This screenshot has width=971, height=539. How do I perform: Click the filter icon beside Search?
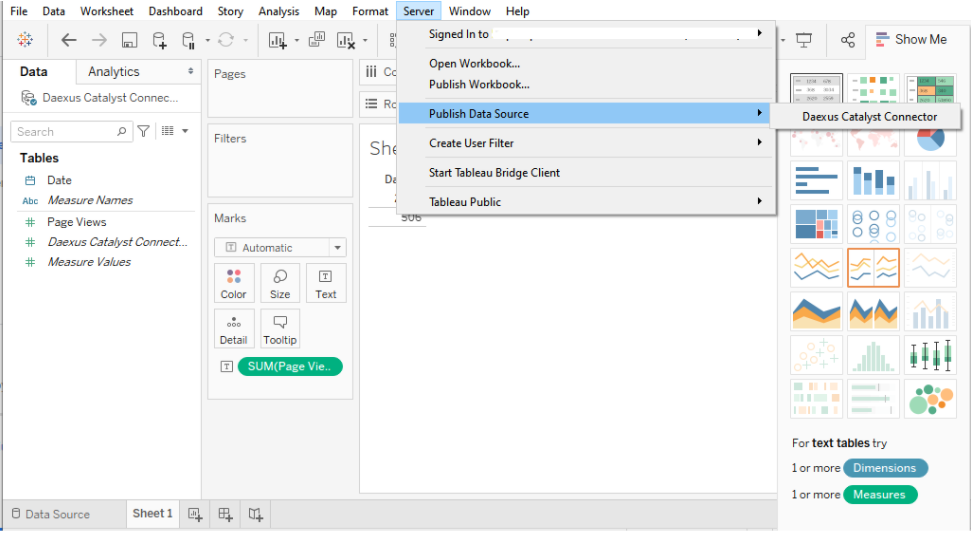coord(143,131)
